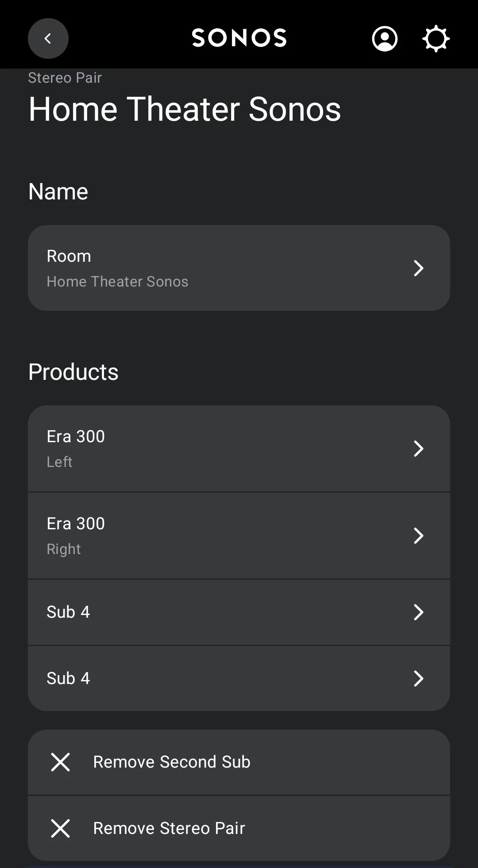Tap the chevron on Era 300 Left row

coord(418,448)
